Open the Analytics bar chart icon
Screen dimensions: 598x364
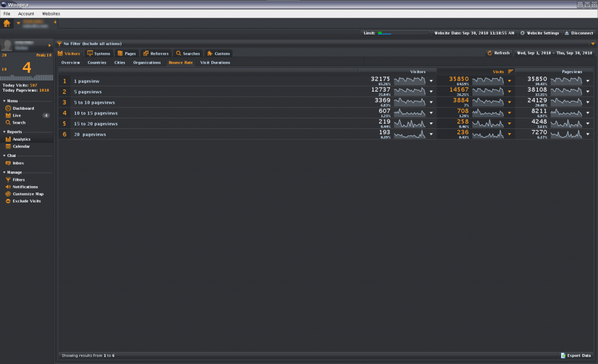click(x=8, y=139)
